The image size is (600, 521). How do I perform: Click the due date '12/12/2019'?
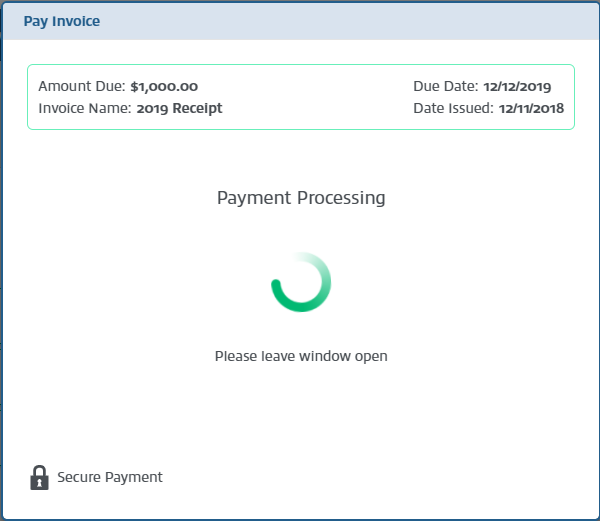517,87
